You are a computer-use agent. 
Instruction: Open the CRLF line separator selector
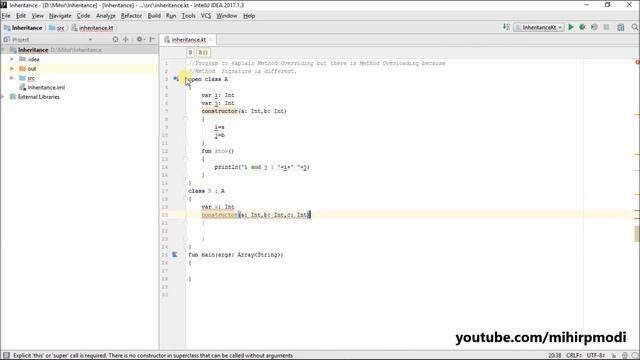click(x=574, y=356)
